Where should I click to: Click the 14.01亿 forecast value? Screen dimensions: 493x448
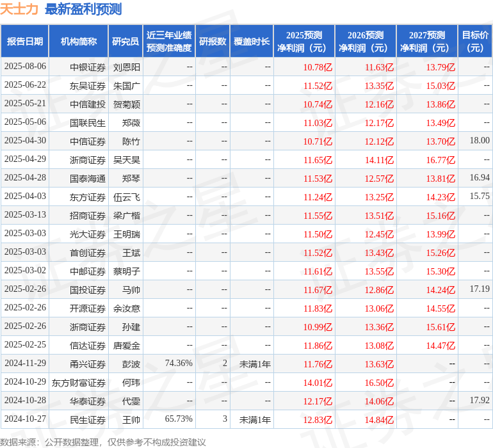click(318, 383)
